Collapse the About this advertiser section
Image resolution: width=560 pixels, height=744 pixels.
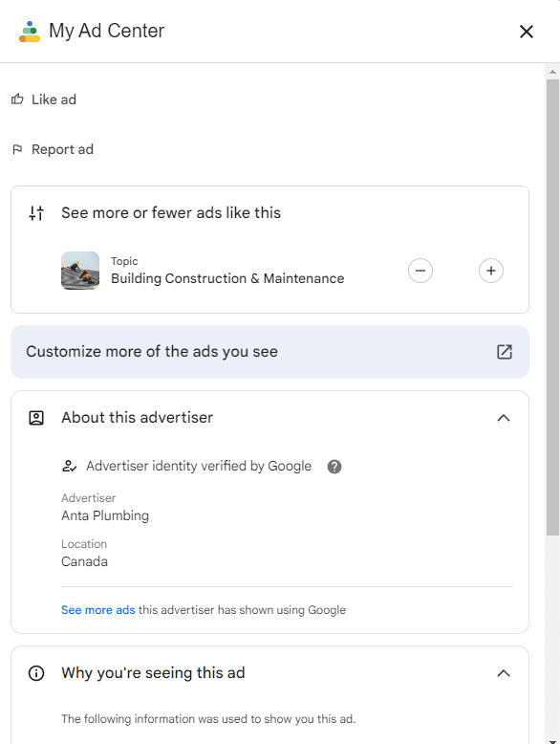[504, 418]
